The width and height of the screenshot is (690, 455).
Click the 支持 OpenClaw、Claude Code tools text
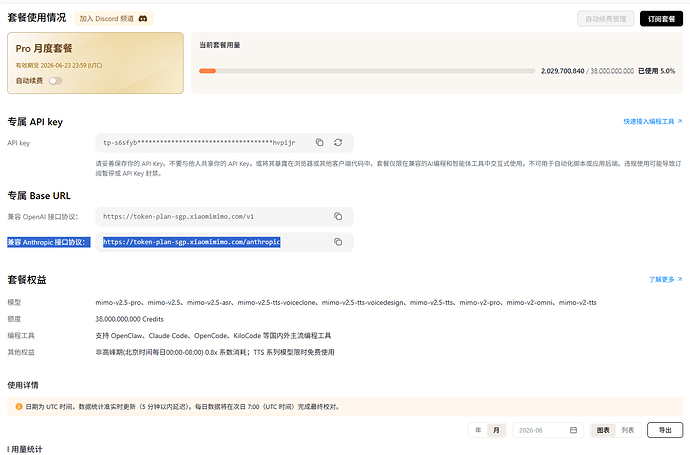click(x=213, y=336)
